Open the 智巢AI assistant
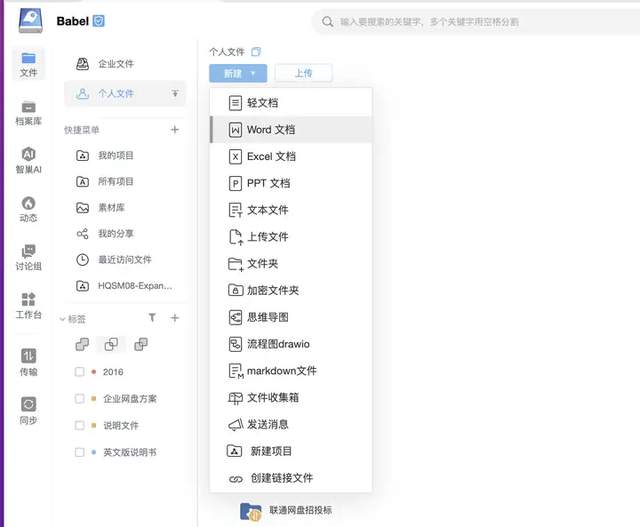Image resolution: width=640 pixels, height=527 pixels. [28, 161]
